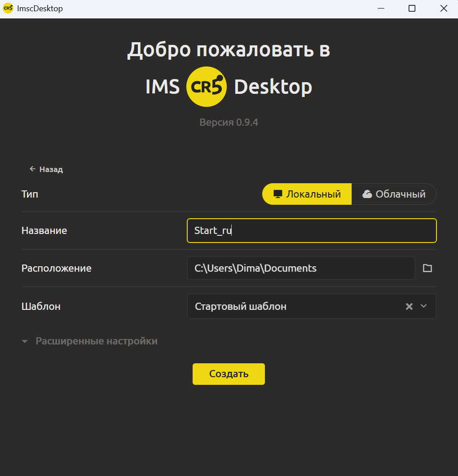Browse folder icon next to location path
Screen dimensions: 458x476
pyautogui.click(x=427, y=268)
